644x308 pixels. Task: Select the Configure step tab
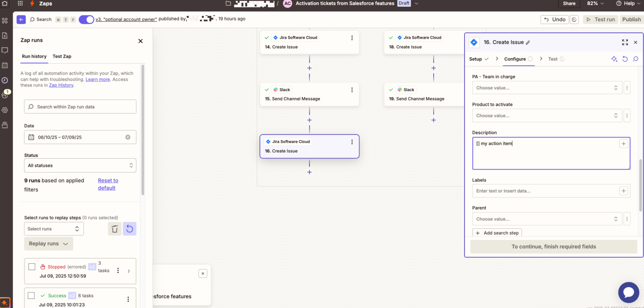point(518,59)
